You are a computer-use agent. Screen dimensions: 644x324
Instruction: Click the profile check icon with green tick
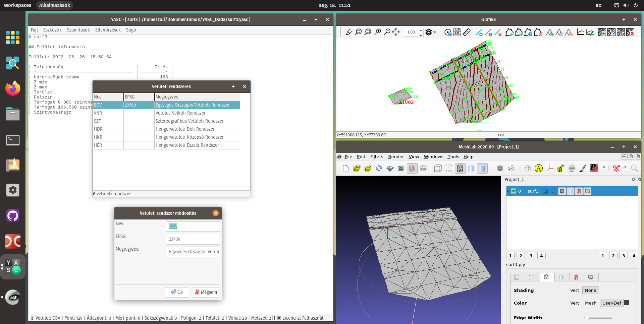tap(590, 32)
